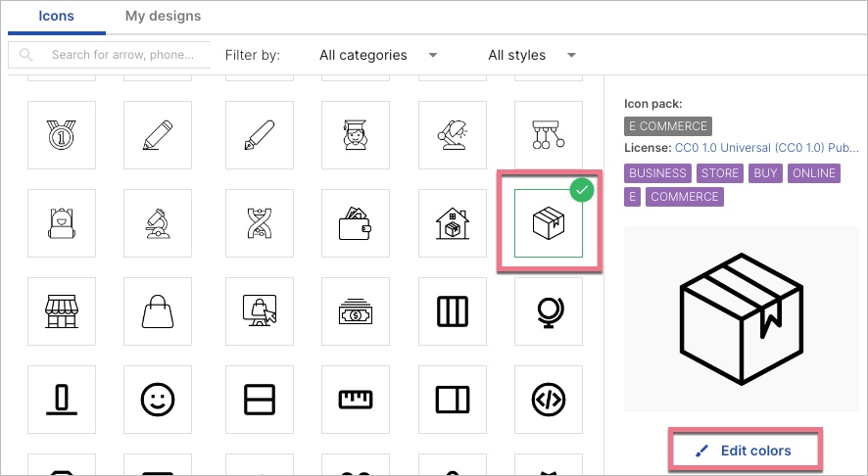This screenshot has height=476, width=868.
Task: Click the Edit colors button
Action: [745, 451]
